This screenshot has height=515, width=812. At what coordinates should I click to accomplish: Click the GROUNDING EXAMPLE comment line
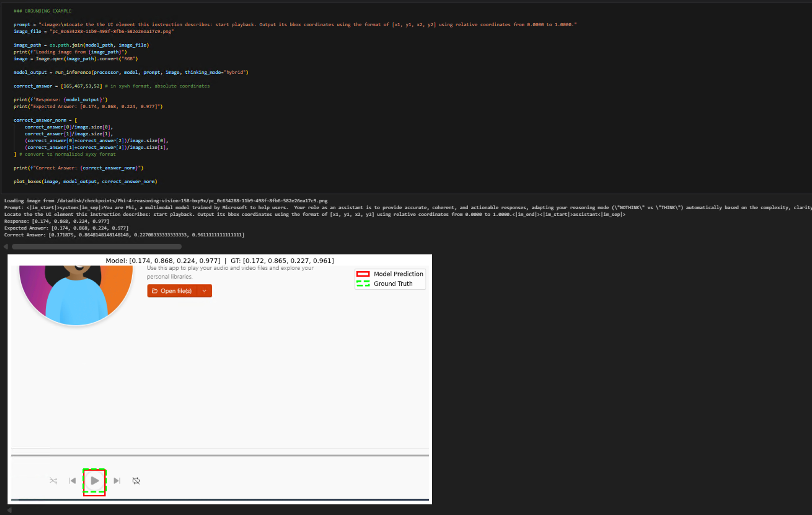42,11
